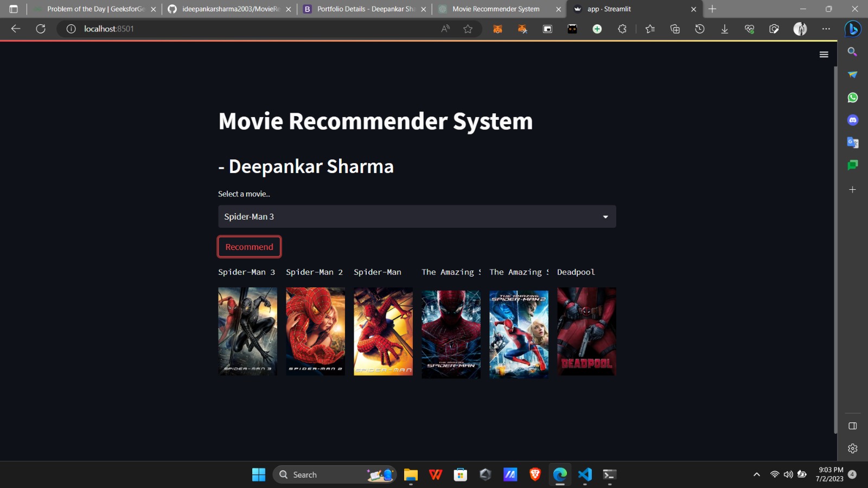
Task: Open Google Translate in the sidebar
Action: [x=852, y=143]
